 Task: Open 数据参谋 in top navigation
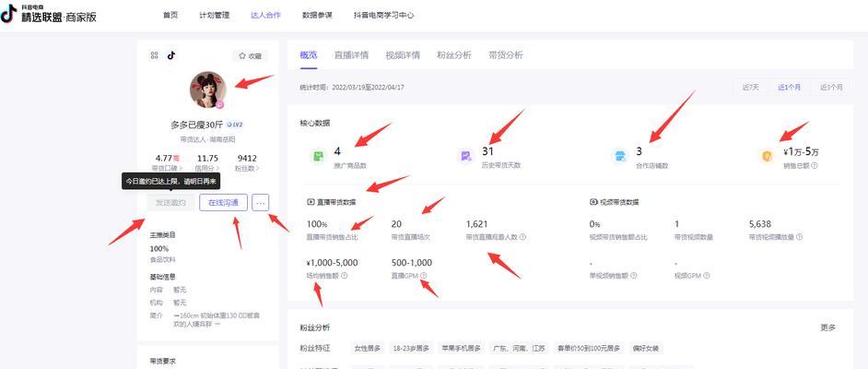(317, 15)
